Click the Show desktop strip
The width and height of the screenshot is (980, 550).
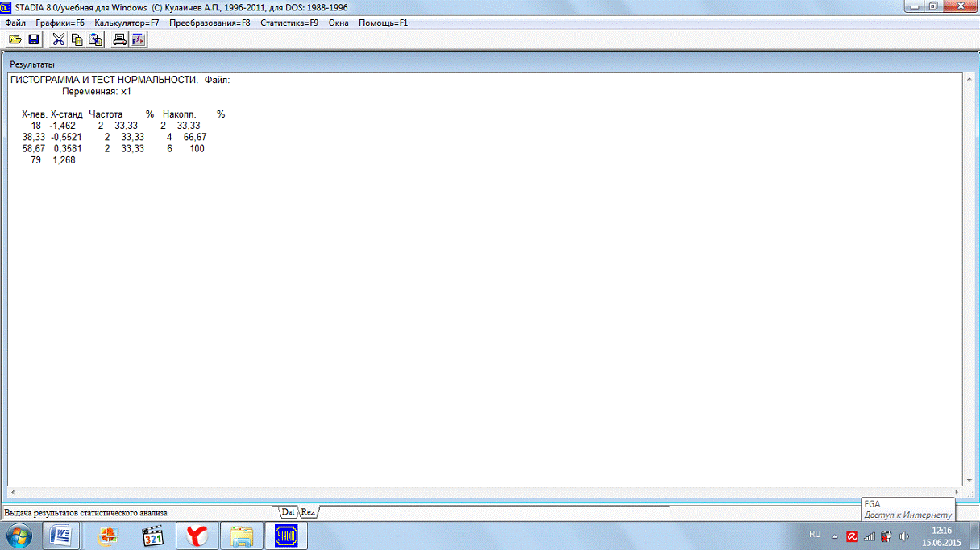pos(974,536)
